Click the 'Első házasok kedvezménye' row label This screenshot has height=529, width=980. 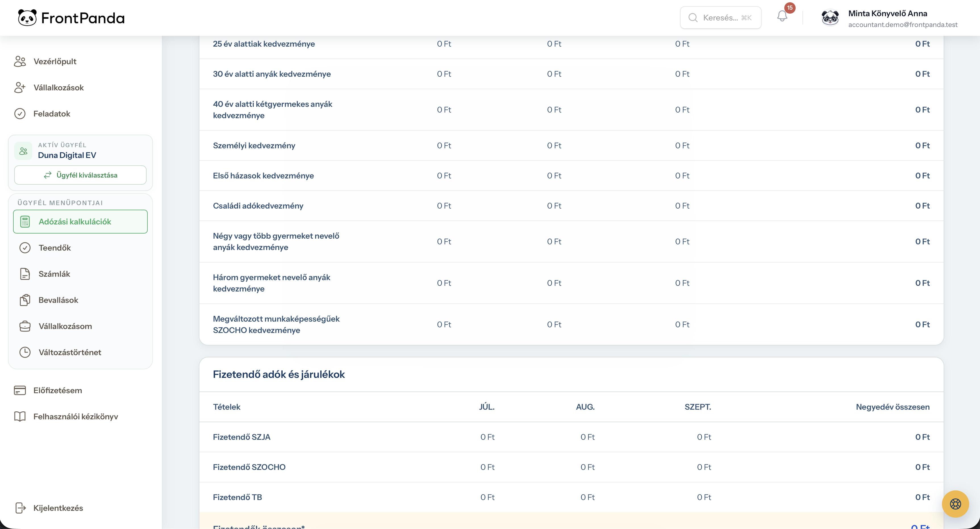coord(263,176)
